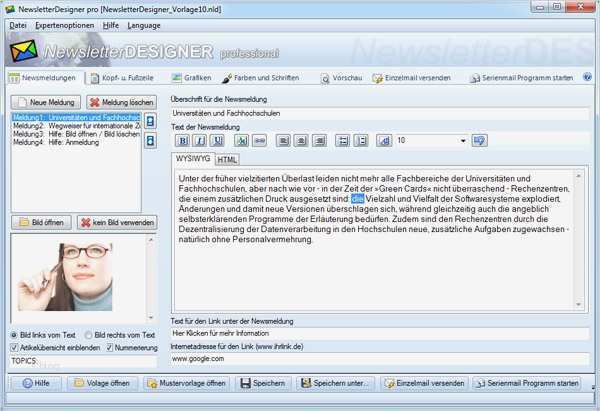Switch to the WYSIWYG editor tab
This screenshot has height=411, width=600.
(193, 158)
